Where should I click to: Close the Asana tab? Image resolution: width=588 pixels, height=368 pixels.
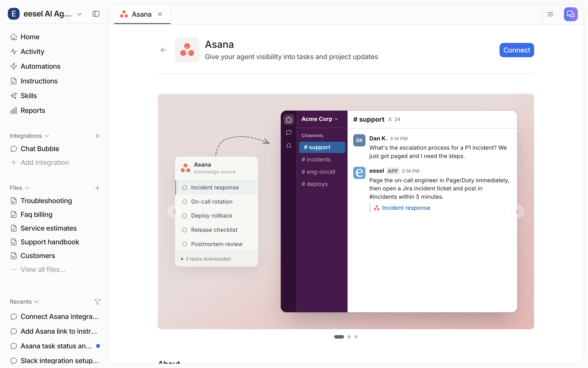click(x=160, y=14)
